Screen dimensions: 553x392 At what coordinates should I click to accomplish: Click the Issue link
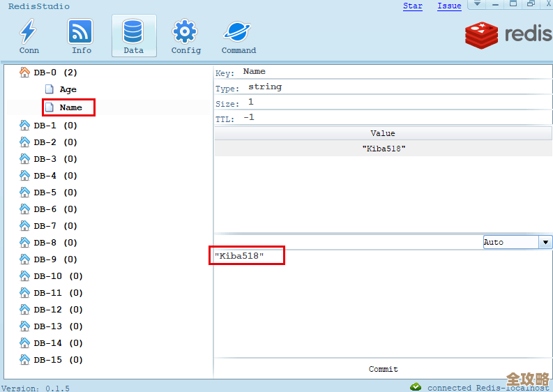point(449,6)
